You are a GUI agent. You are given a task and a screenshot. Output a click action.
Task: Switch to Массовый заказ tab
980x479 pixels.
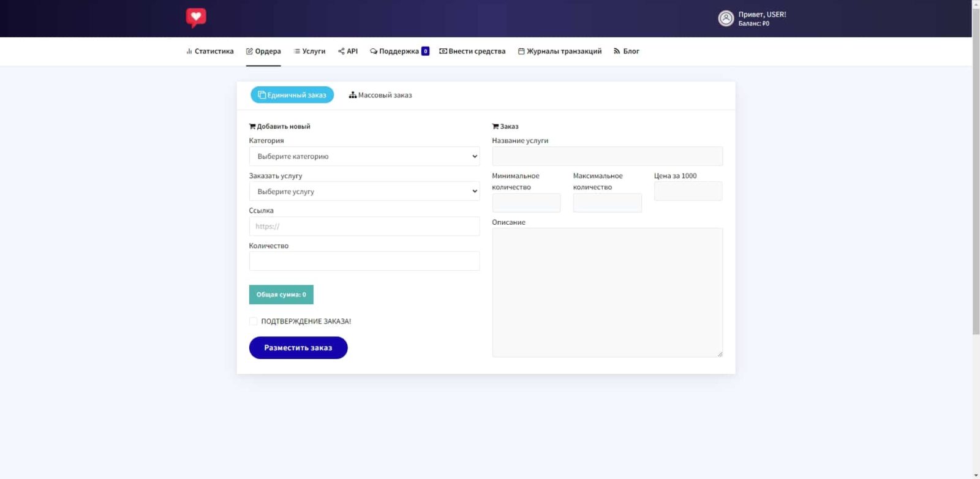click(x=380, y=95)
